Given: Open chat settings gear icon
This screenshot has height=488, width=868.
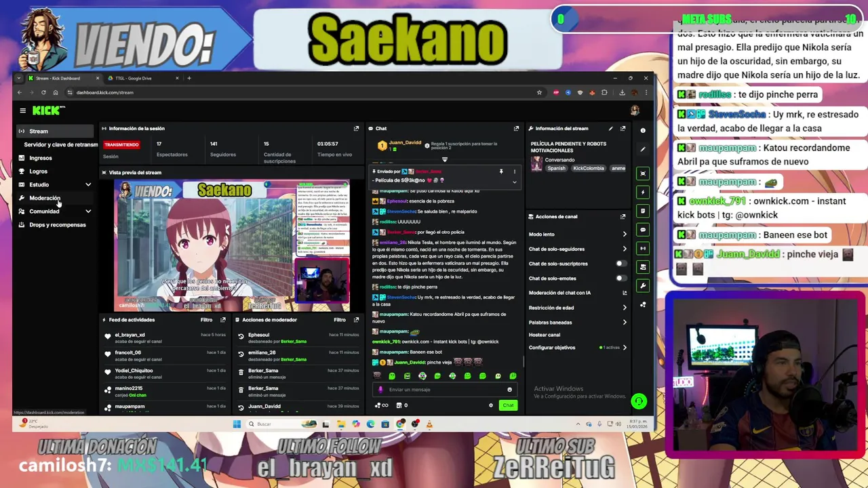Looking at the screenshot, I should [x=491, y=405].
